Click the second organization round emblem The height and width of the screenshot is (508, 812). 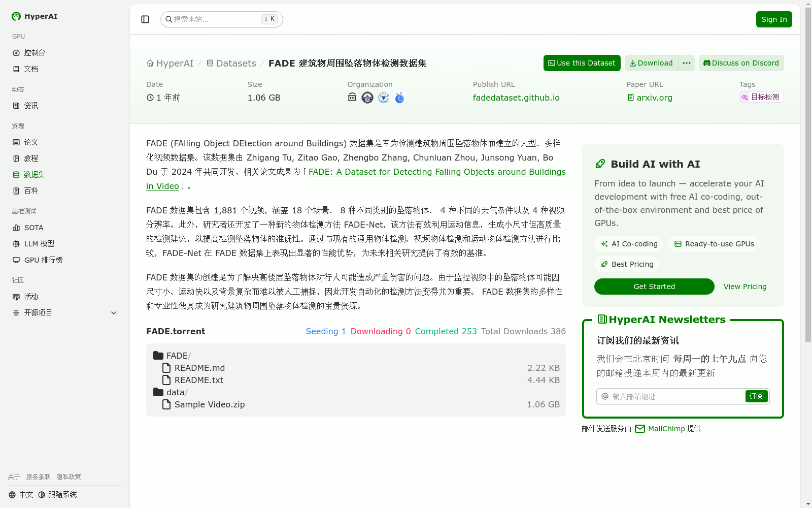pos(367,98)
